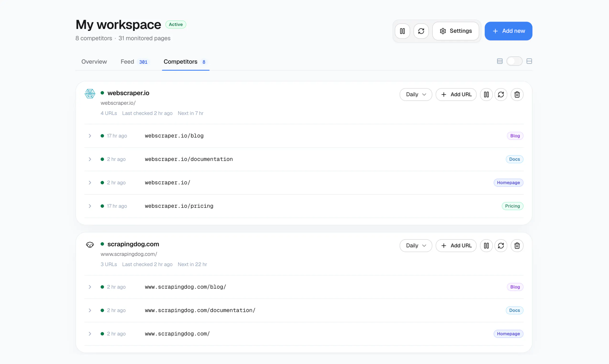The width and height of the screenshot is (609, 364).
Task: Pause monitoring for webscraper.io
Action: pyautogui.click(x=486, y=94)
